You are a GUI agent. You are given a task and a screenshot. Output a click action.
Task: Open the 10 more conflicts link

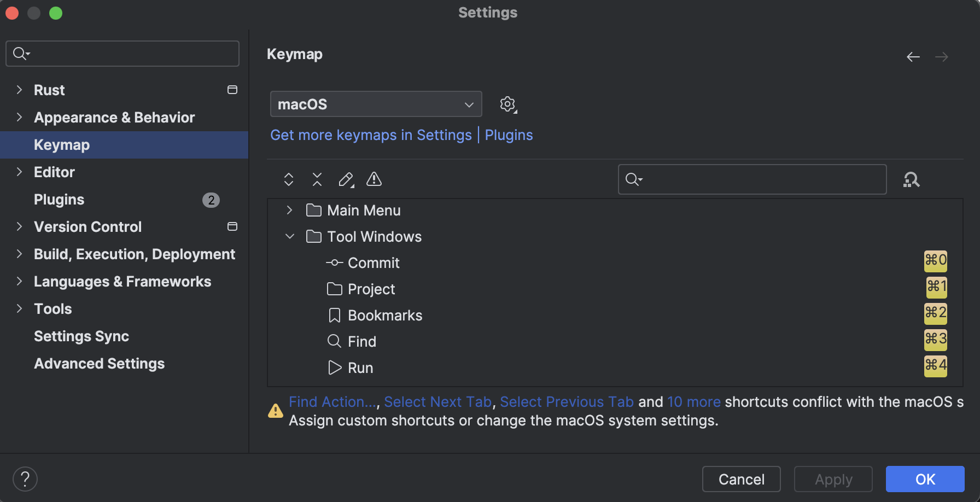click(693, 401)
